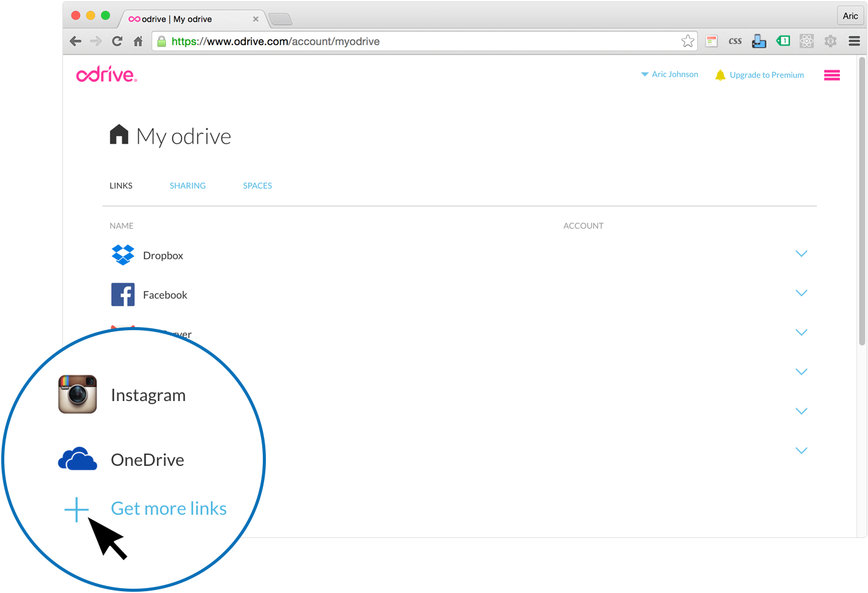Click the React devtools extension icon
The width and height of the screenshot is (868, 593).
click(x=807, y=41)
